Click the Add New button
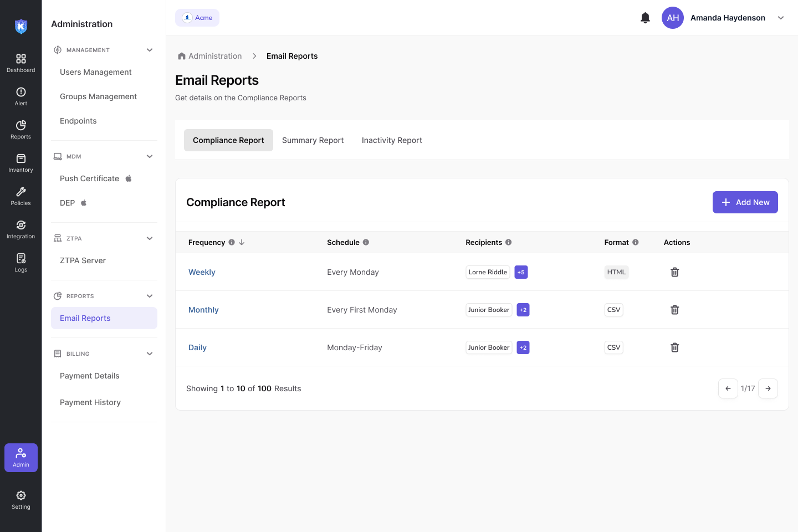This screenshot has height=532, width=798. tap(745, 202)
